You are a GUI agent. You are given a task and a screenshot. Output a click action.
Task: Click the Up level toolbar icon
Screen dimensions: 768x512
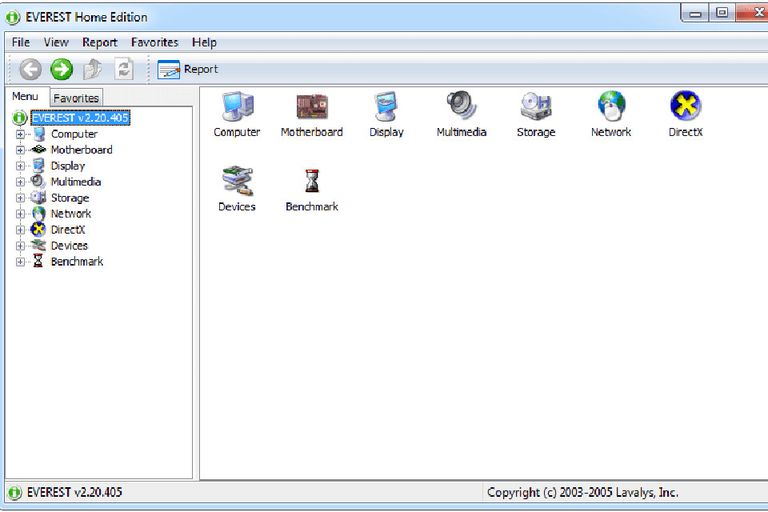click(x=93, y=69)
